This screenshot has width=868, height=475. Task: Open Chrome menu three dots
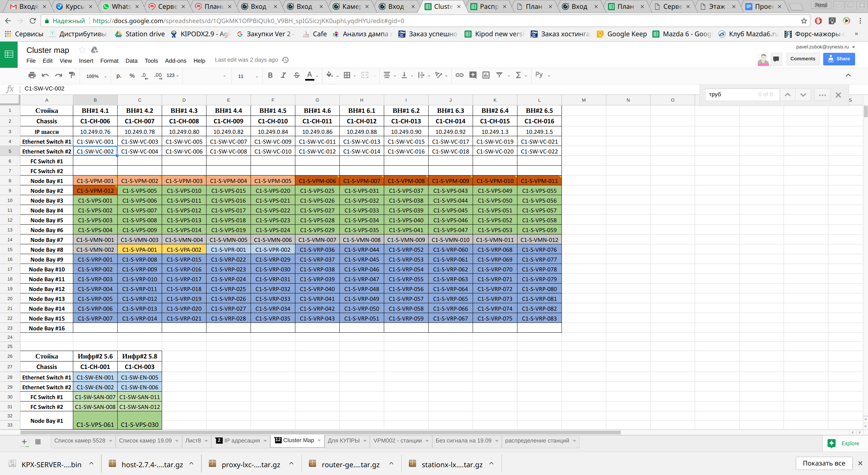[x=860, y=21]
